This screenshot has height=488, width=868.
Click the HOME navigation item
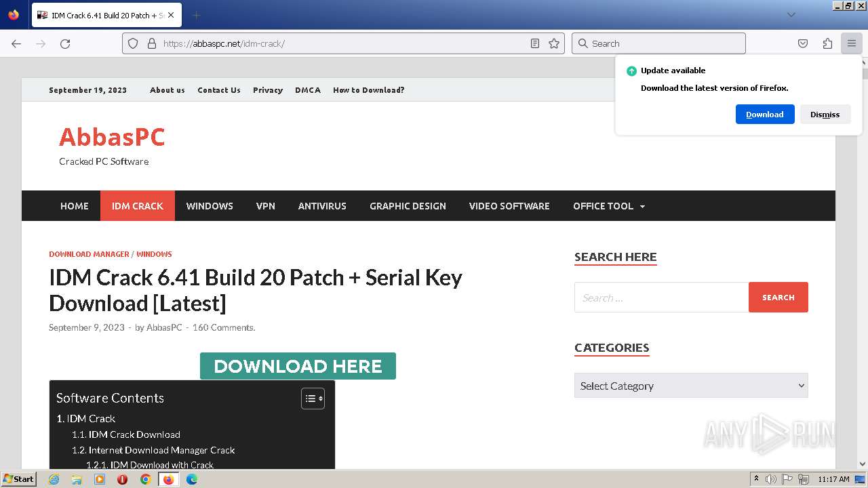(x=75, y=206)
